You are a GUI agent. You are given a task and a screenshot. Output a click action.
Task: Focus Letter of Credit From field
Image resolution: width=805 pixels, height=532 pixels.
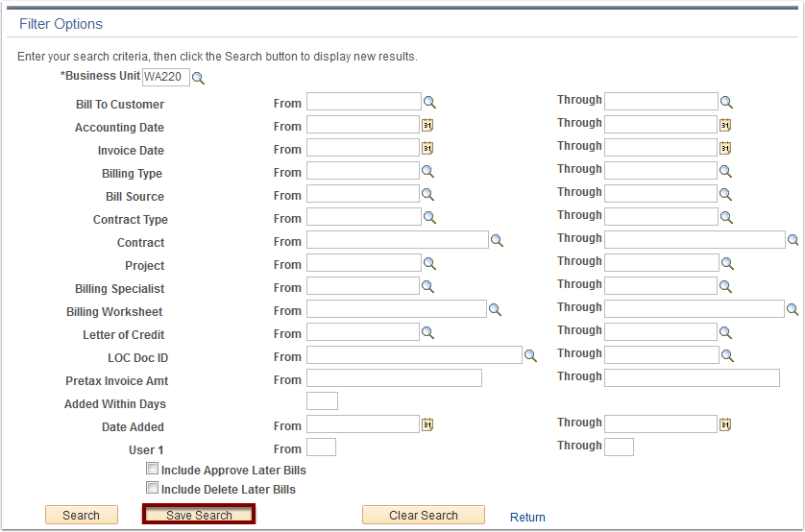pos(363,332)
